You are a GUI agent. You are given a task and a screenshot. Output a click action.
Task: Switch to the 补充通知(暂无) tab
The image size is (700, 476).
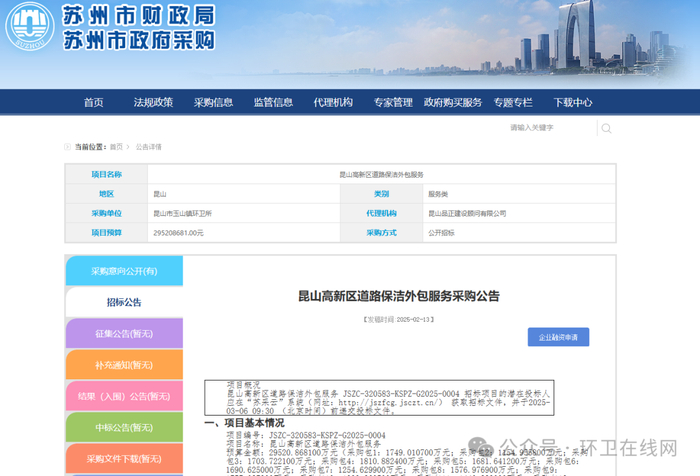click(124, 365)
